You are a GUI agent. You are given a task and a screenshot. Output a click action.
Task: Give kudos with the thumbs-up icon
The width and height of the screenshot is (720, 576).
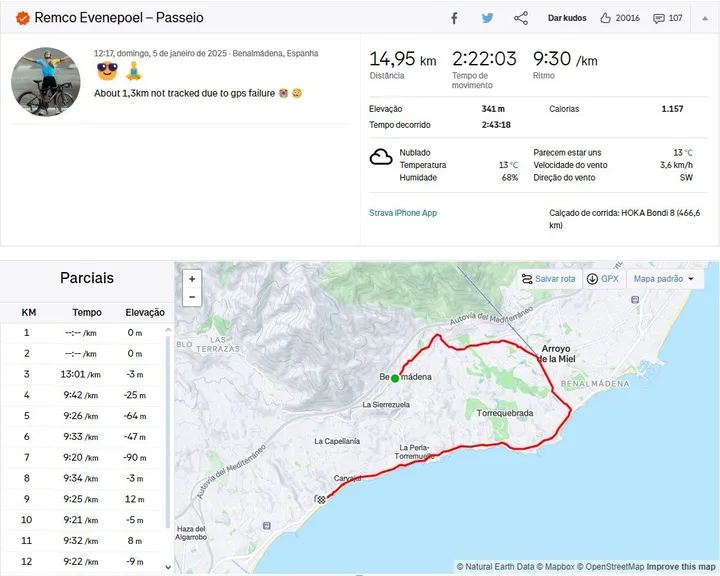pyautogui.click(x=606, y=18)
